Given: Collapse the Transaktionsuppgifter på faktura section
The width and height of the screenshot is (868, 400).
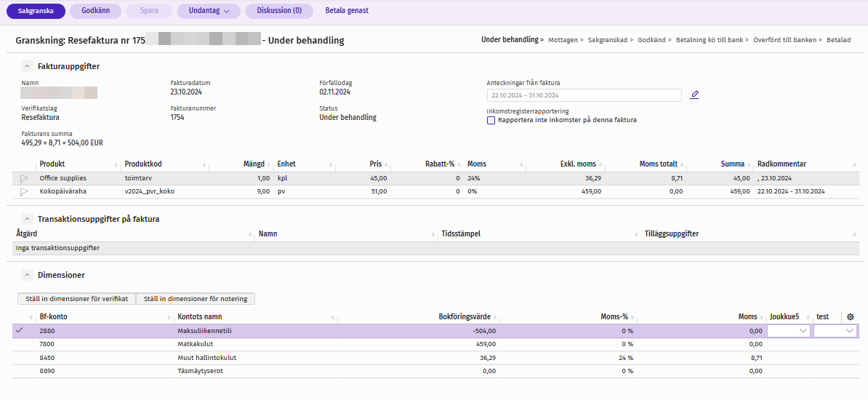Looking at the screenshot, I should coord(27,219).
